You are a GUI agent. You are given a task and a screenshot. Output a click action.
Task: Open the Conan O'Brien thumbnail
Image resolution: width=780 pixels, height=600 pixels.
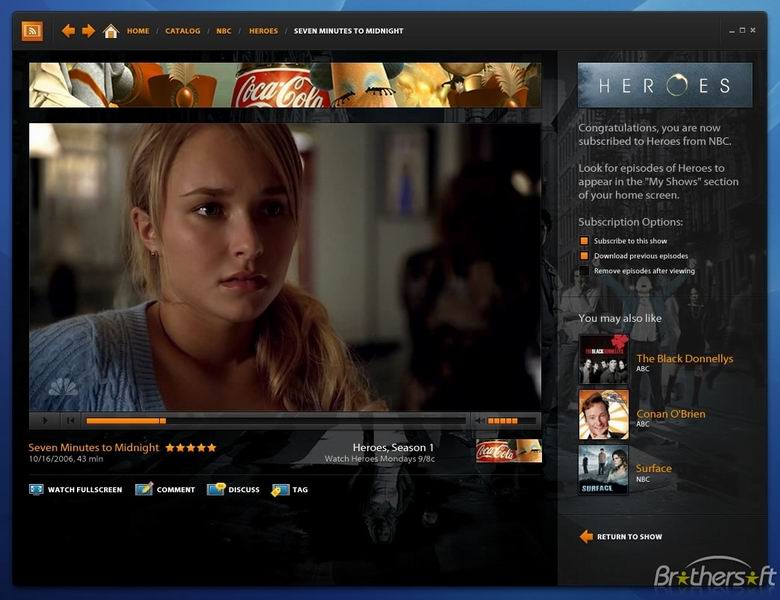[603, 414]
